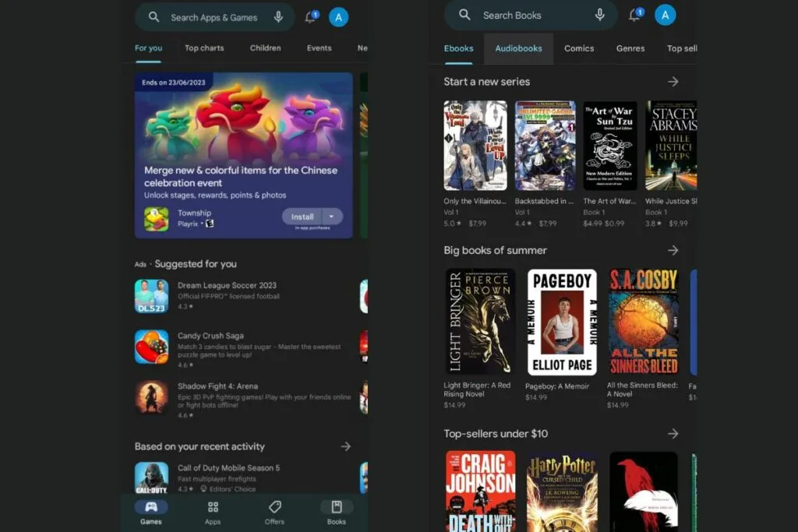The height and width of the screenshot is (532, 798).
Task: Tap 'Top-sellers under $10' heading
Action: pyautogui.click(x=496, y=433)
